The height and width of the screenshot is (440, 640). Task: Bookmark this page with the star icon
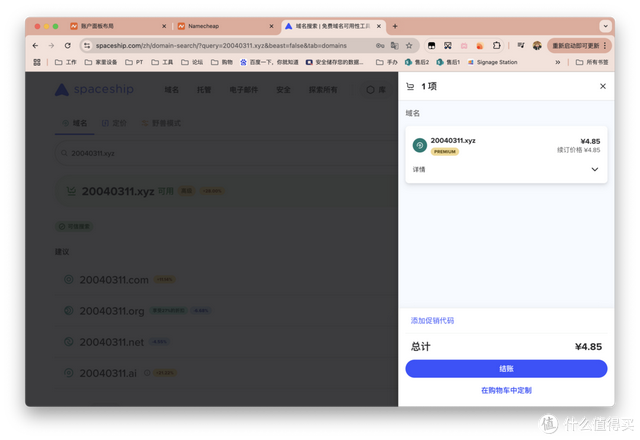(409, 46)
